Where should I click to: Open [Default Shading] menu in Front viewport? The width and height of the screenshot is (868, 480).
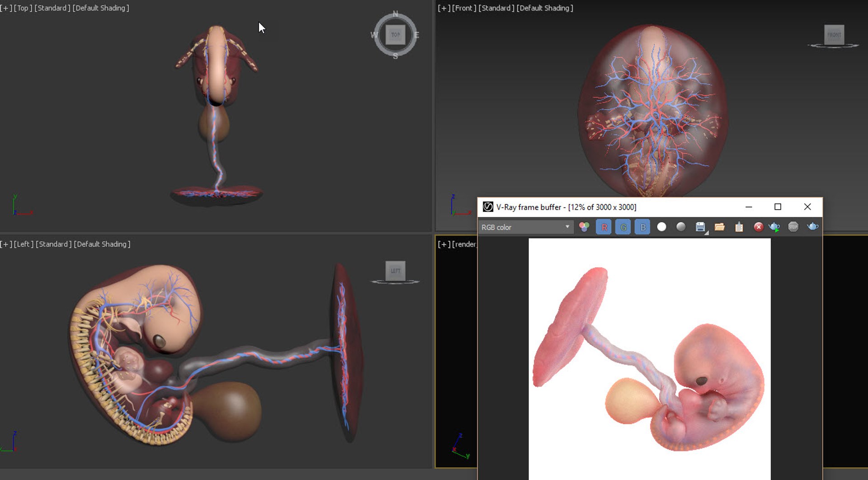pos(545,8)
